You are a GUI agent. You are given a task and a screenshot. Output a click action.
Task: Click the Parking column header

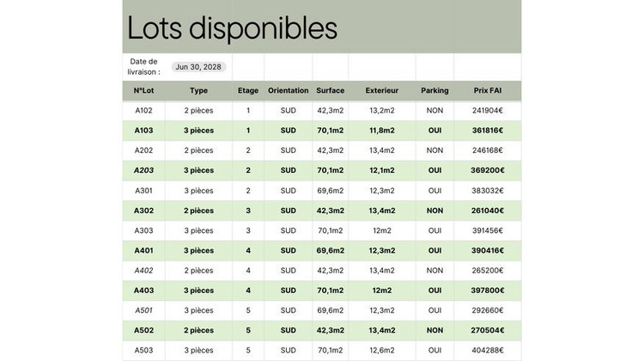pyautogui.click(x=434, y=90)
